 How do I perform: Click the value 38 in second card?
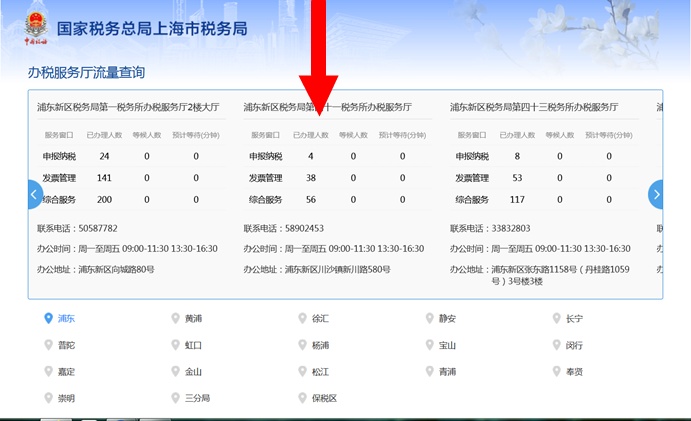coord(311,178)
